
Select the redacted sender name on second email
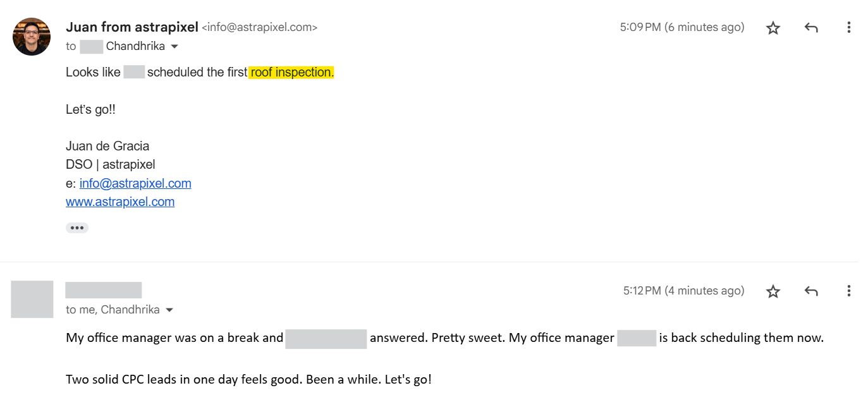tap(104, 290)
